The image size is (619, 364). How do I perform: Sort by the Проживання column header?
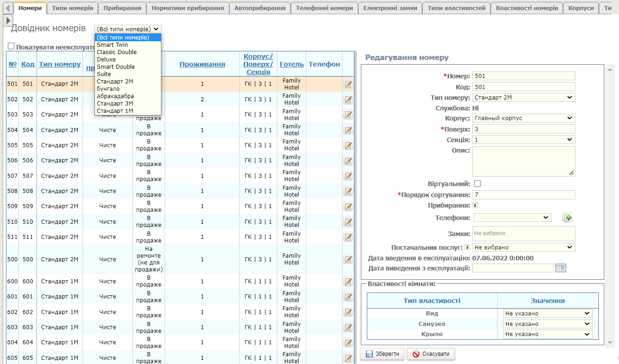coord(202,64)
